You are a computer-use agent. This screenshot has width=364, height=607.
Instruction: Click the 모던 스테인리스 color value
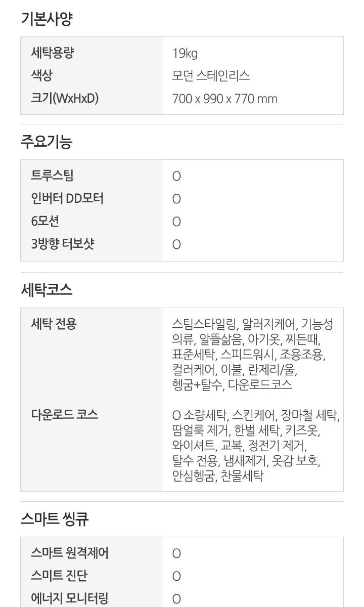point(211,76)
